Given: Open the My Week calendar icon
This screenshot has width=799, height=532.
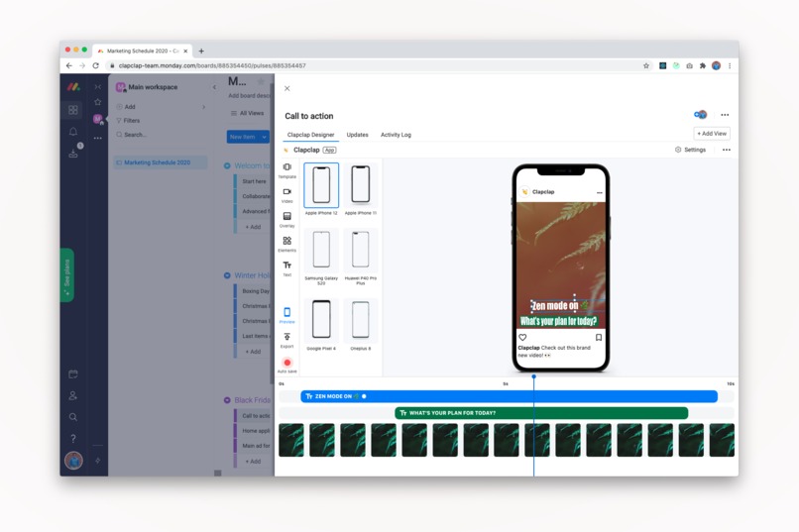Looking at the screenshot, I should click(73, 374).
